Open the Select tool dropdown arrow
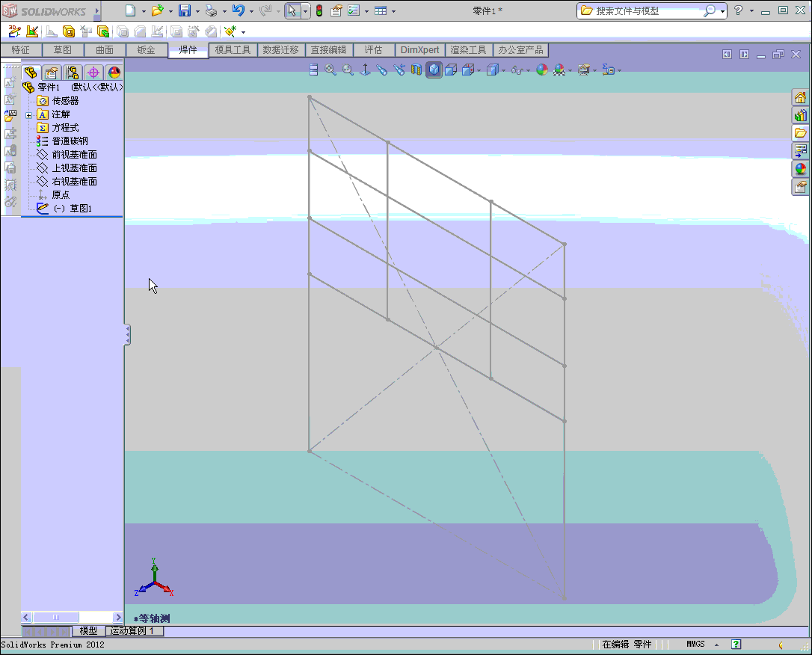The width and height of the screenshot is (812, 655). (305, 11)
